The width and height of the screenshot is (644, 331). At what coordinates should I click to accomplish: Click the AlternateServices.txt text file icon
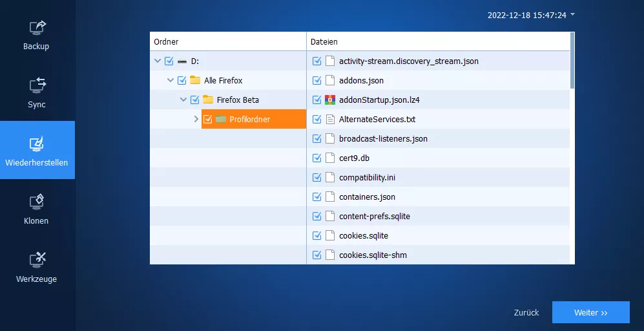click(330, 120)
